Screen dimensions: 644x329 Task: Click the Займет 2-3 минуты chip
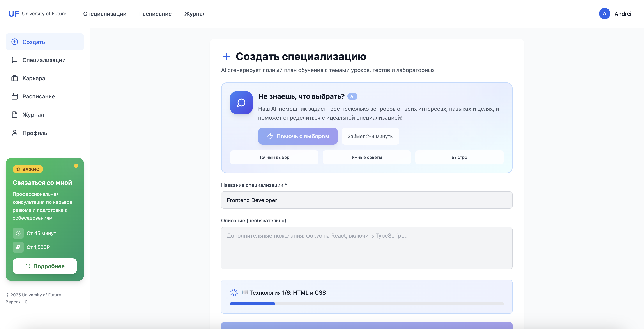coord(370,136)
